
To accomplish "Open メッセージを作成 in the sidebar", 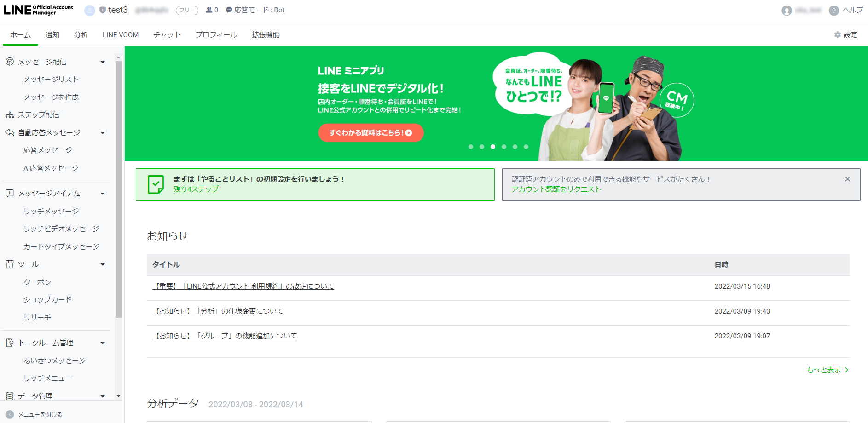I will pos(51,97).
